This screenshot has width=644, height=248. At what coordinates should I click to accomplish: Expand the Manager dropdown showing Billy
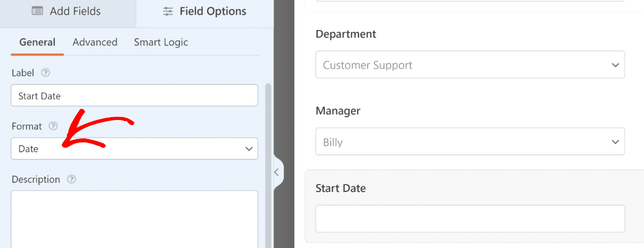[x=470, y=142]
